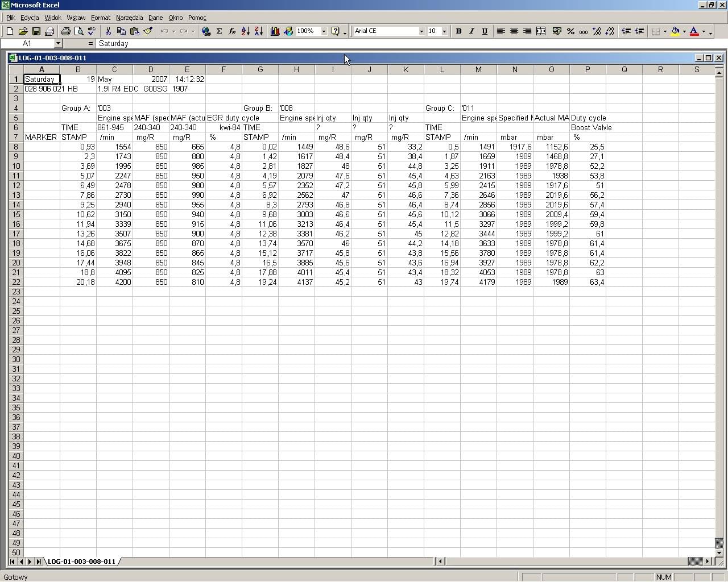This screenshot has height=582, width=728.
Task: Click the Redo arrow icon
Action: [x=183, y=31]
